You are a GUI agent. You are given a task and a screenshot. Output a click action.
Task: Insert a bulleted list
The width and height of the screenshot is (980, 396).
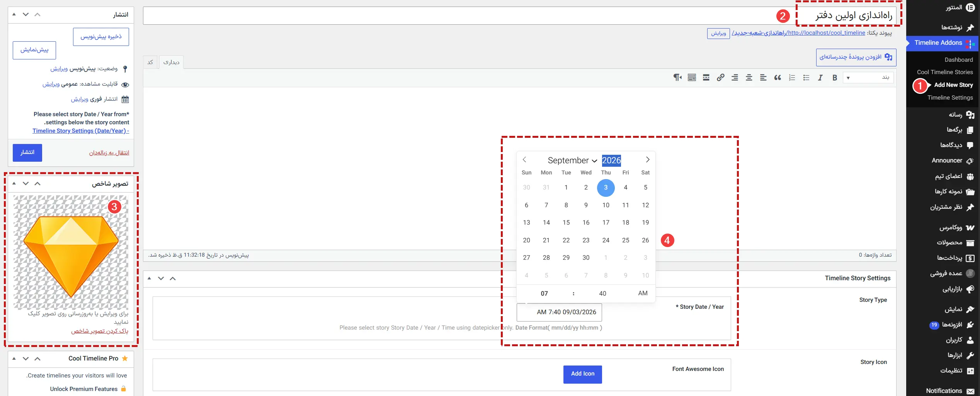coord(806,78)
